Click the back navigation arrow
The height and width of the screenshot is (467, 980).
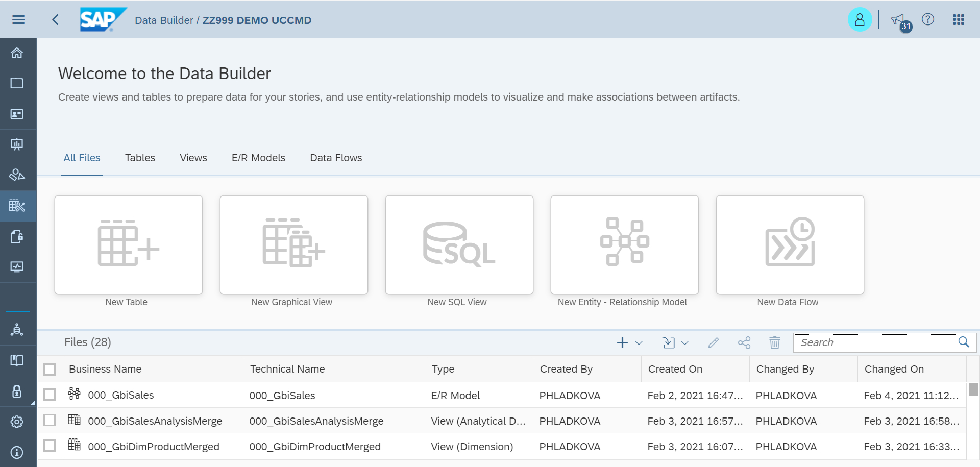[55, 20]
